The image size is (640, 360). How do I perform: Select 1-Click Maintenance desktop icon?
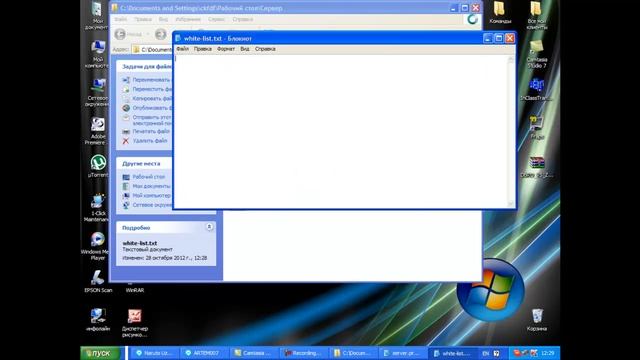(97, 208)
